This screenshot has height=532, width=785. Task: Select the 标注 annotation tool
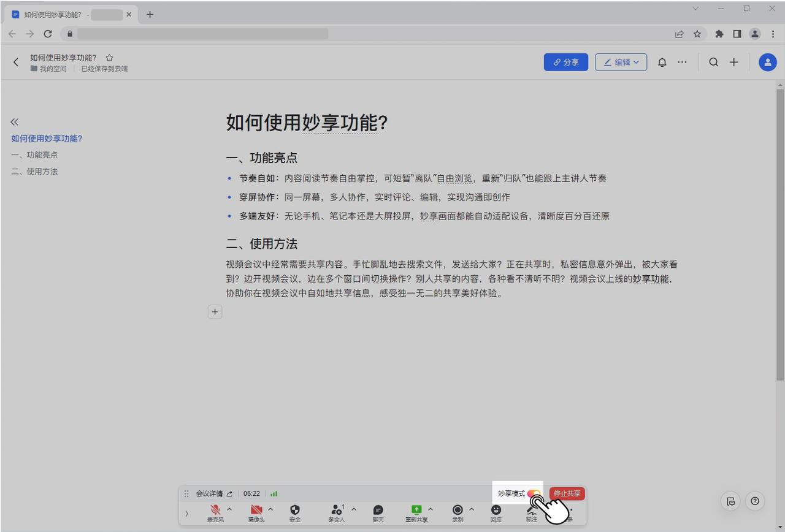click(530, 512)
